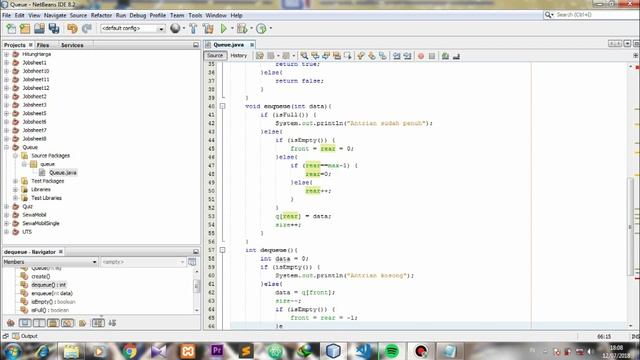Open the Profile Project dropdown arrow
The height and width of the screenshot is (360, 640).
coord(270,28)
